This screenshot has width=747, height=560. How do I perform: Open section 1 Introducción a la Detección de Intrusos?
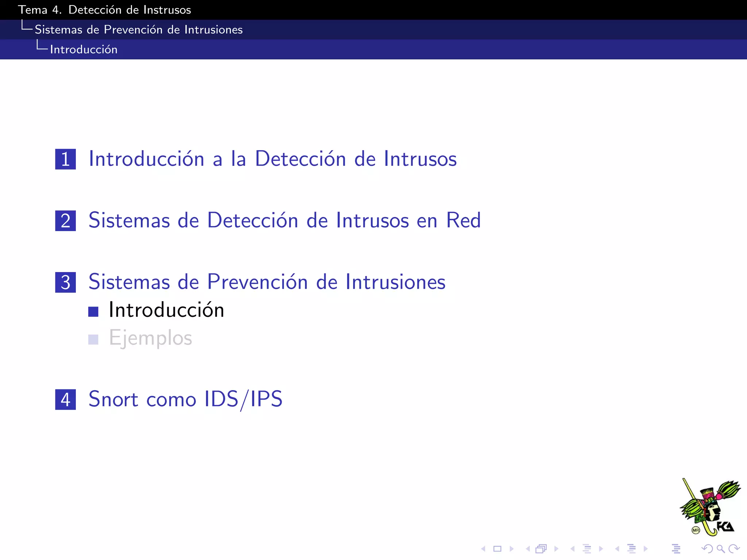click(272, 159)
